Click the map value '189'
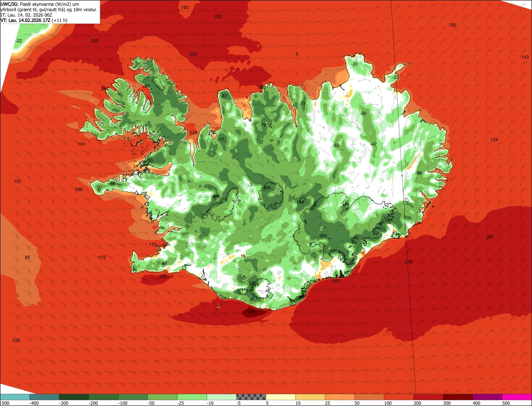 (79, 190)
